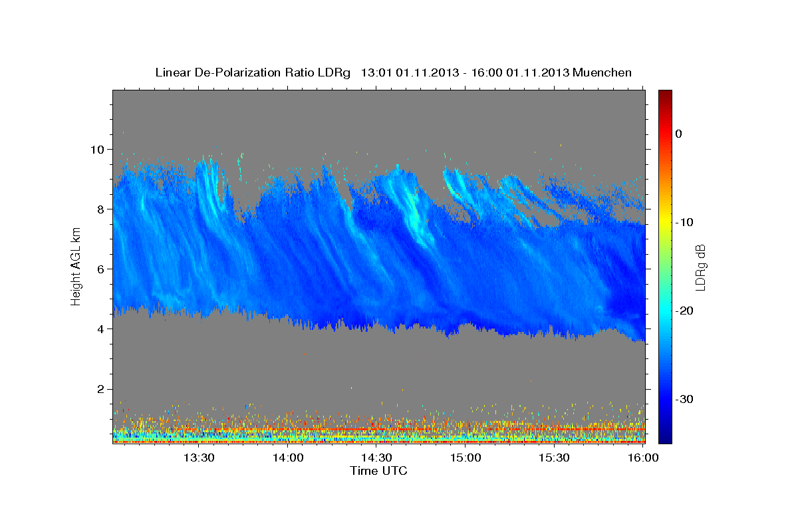Viewport: 798px width, 532px height.
Task: Click the 'Time UTC' x-axis label
Action: [x=378, y=471]
